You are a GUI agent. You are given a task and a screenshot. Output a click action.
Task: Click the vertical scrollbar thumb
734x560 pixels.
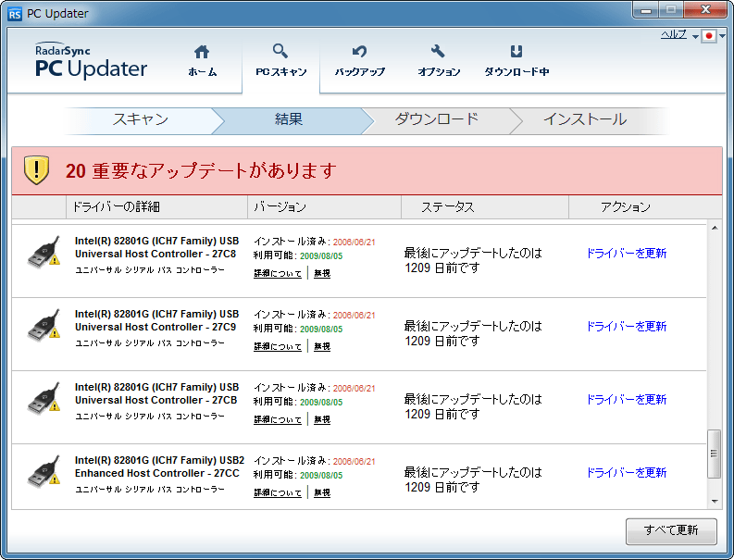pyautogui.click(x=714, y=454)
